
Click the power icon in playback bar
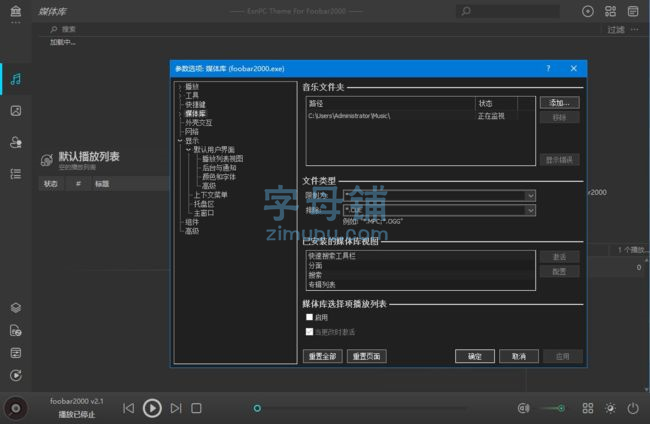pyautogui.click(x=633, y=408)
